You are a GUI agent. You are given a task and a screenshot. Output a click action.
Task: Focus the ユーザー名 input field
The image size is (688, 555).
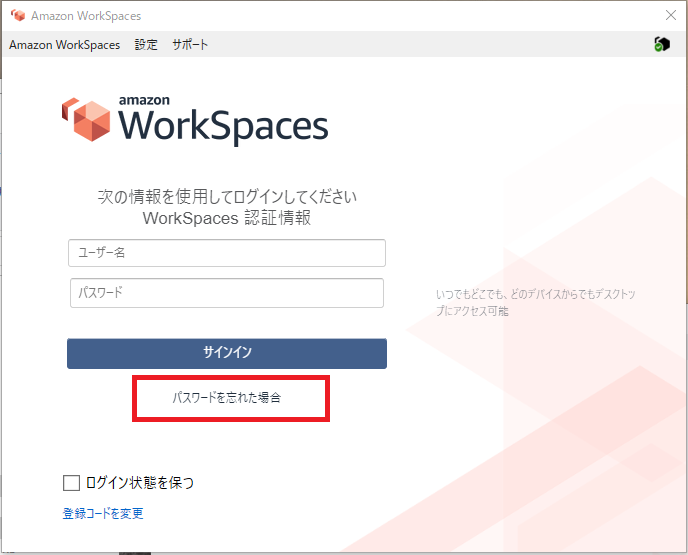(227, 253)
